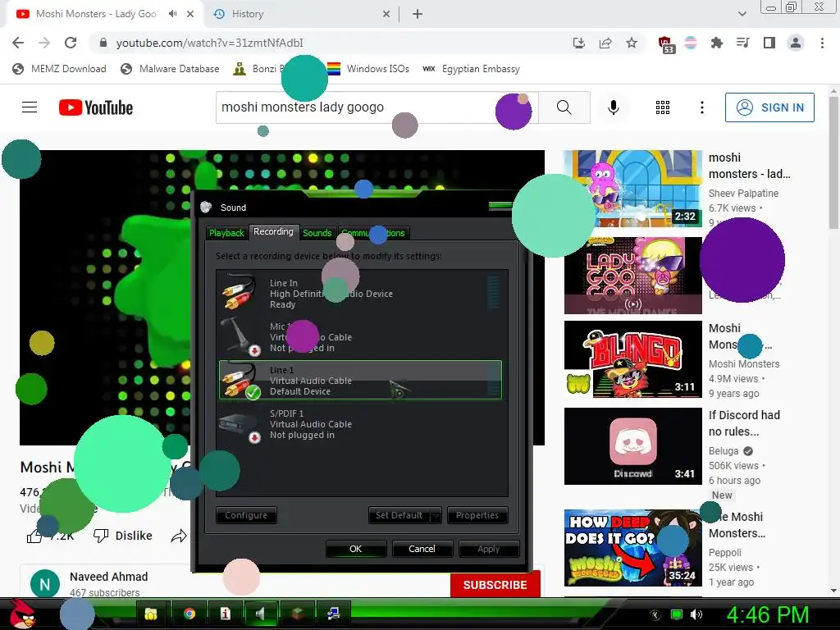Open the uBlock Origin extension

coord(664,44)
